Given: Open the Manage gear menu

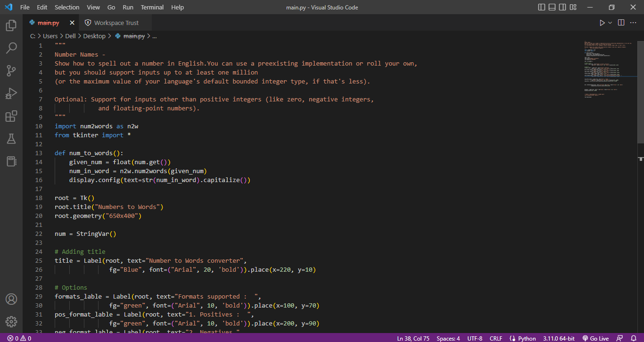Looking at the screenshot, I should 11,322.
